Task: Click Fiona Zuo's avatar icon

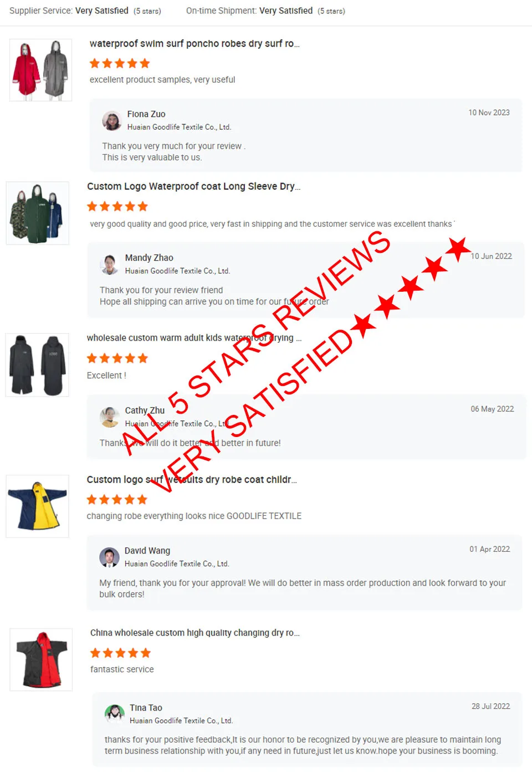Action: pos(112,120)
